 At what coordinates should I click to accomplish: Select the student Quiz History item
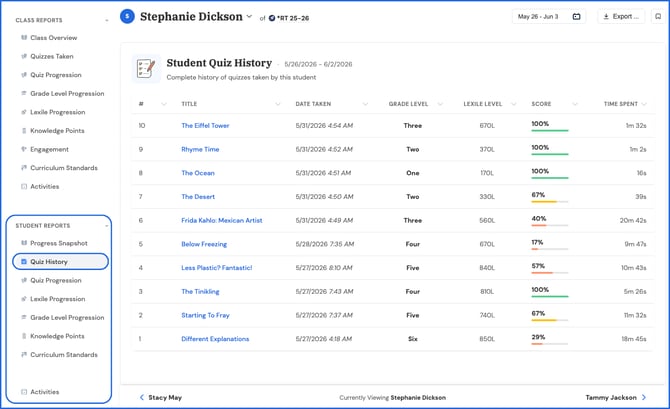[60, 262]
